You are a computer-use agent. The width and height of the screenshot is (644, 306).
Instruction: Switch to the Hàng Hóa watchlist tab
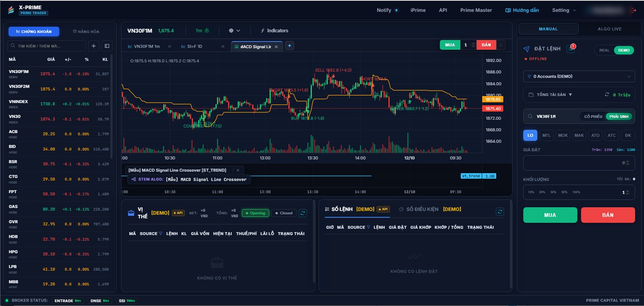[86, 31]
